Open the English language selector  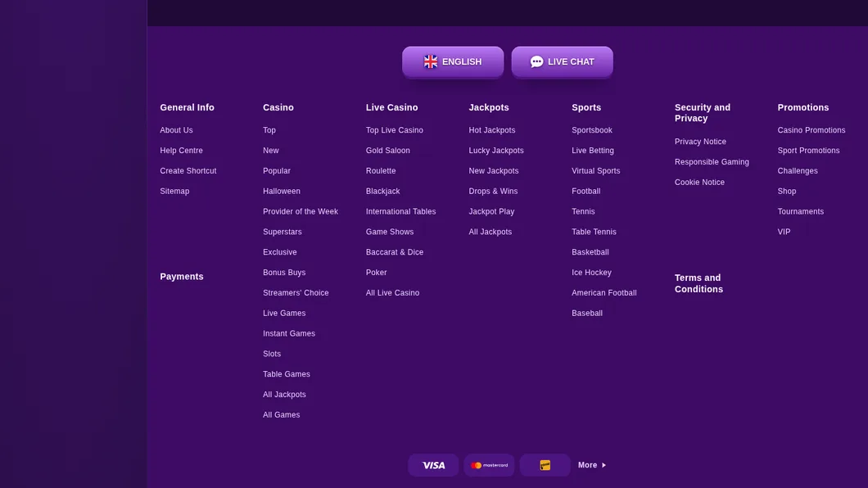click(x=452, y=61)
